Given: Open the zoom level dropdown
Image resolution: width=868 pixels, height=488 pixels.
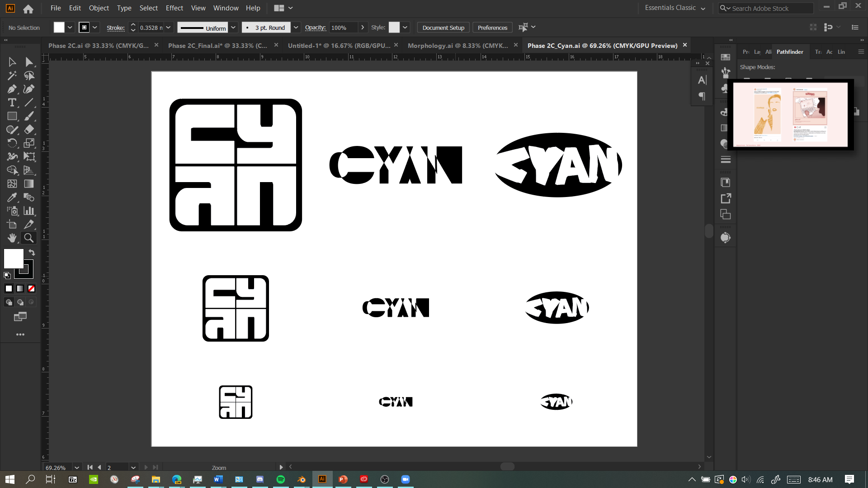Looking at the screenshot, I should 77,468.
